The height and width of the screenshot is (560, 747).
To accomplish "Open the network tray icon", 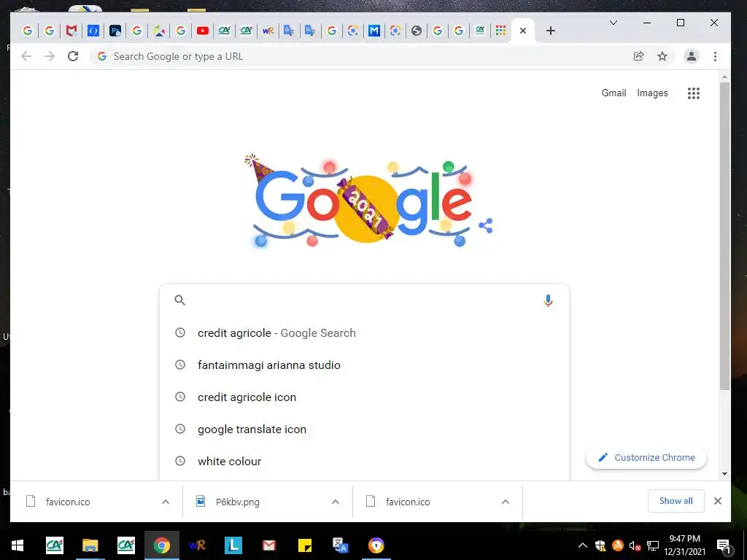I will click(653, 545).
